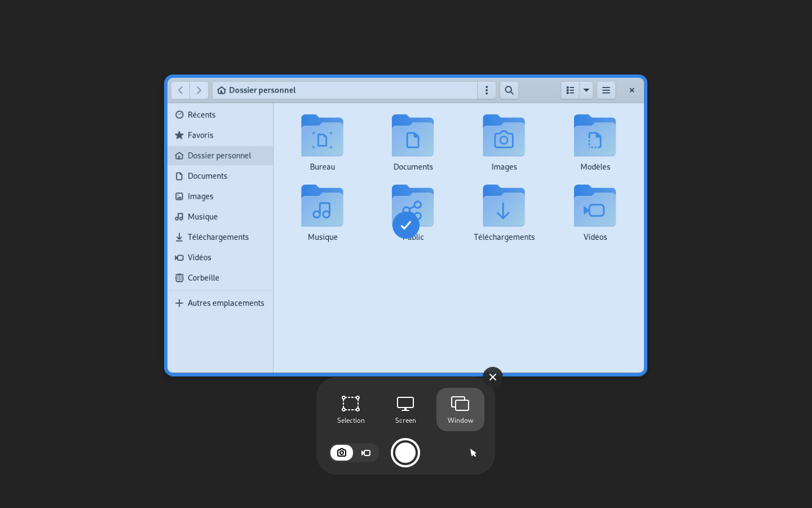
Task: Click the search magnifier button
Action: click(509, 90)
